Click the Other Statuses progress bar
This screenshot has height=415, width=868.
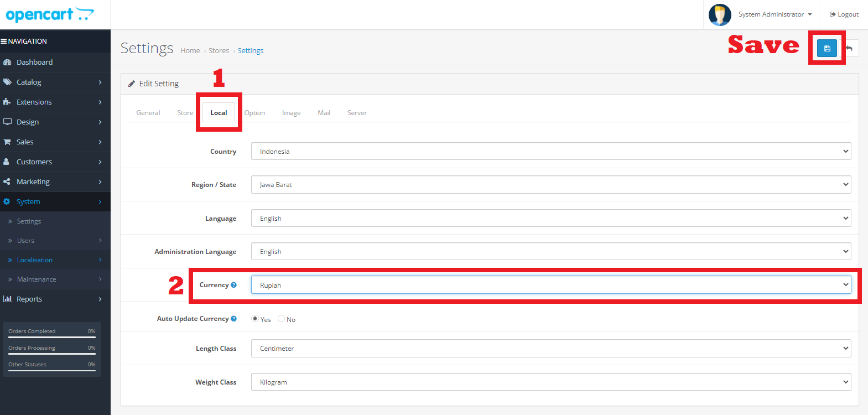(x=52, y=370)
